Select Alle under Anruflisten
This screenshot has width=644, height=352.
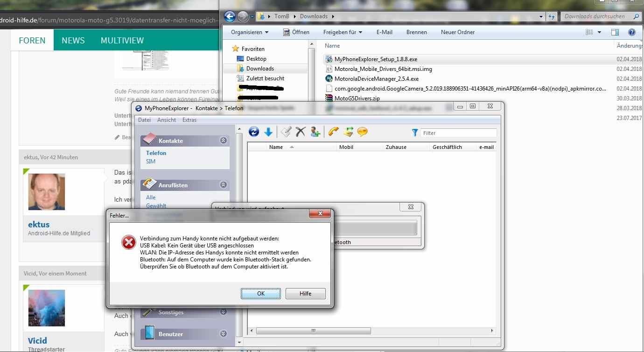tap(151, 197)
